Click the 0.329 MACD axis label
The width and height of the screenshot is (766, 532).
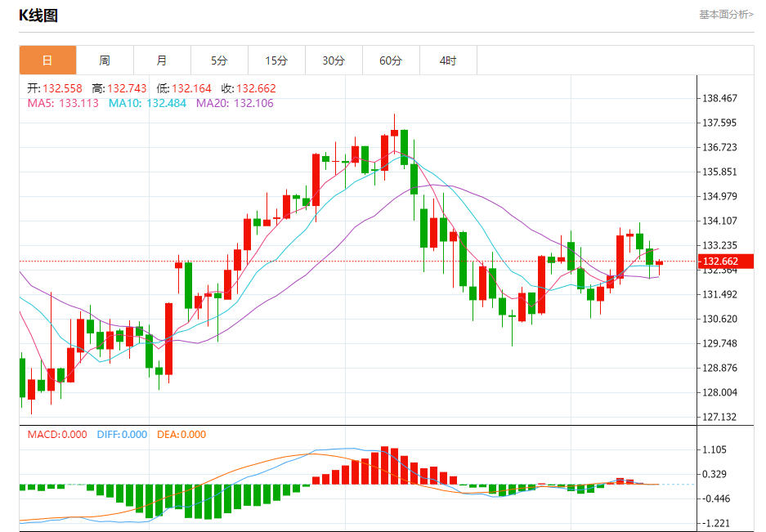coord(714,474)
